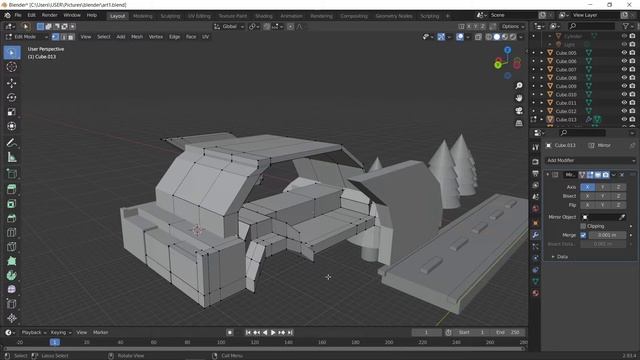Pick the Transform tool
The width and height of the screenshot is (640, 360).
pyautogui.click(x=11, y=126)
